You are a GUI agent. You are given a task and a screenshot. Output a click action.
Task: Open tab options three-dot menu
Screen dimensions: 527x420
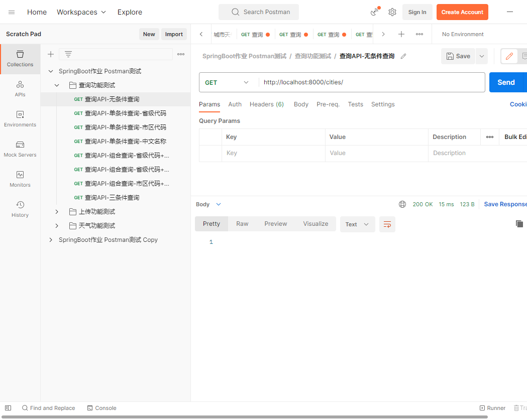click(419, 34)
